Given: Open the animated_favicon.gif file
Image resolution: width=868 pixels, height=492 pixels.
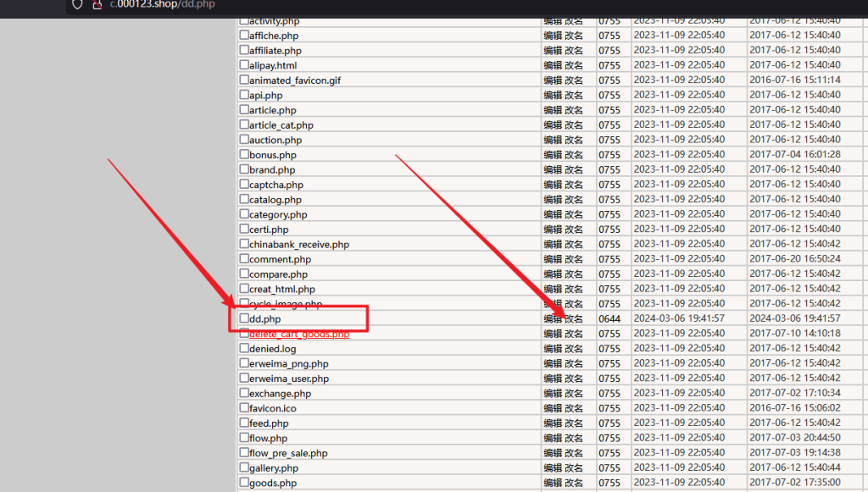Looking at the screenshot, I should click(295, 80).
